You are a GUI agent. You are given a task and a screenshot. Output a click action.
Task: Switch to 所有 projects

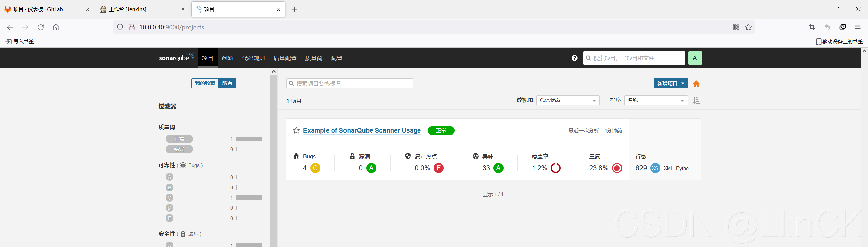[227, 83]
